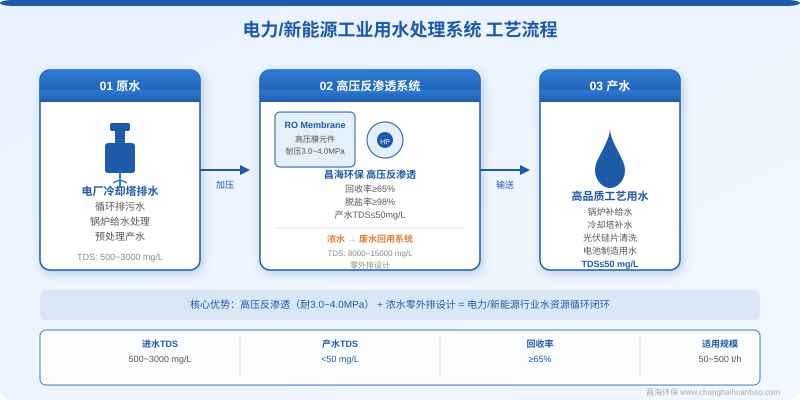Click the 01 原水 card header
This screenshot has height=400, width=800.
[x=120, y=86]
